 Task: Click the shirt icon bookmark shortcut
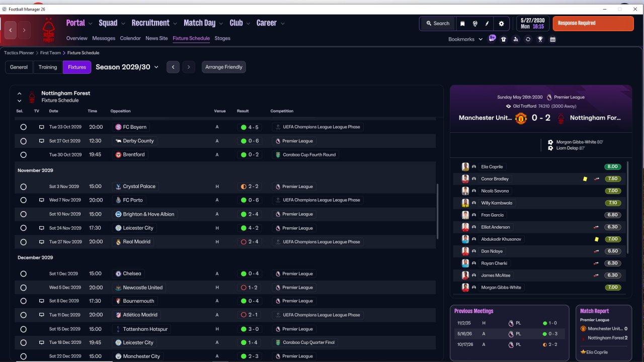click(x=504, y=39)
